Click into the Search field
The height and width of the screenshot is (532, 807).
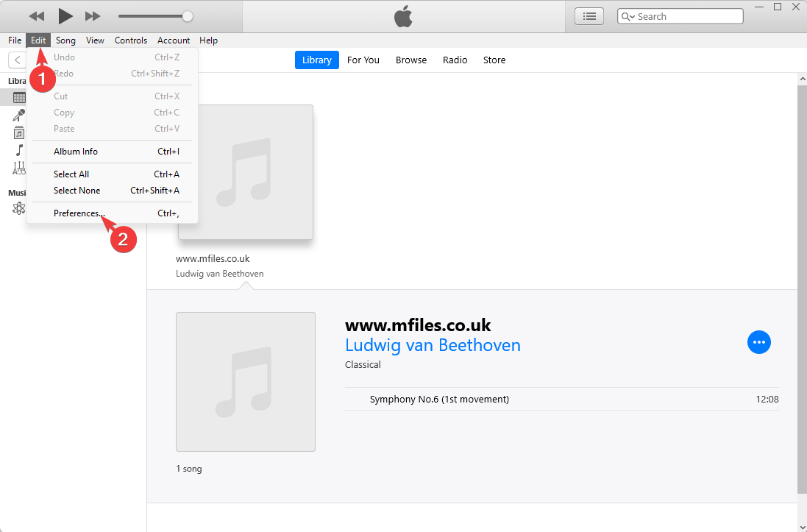tap(680, 16)
